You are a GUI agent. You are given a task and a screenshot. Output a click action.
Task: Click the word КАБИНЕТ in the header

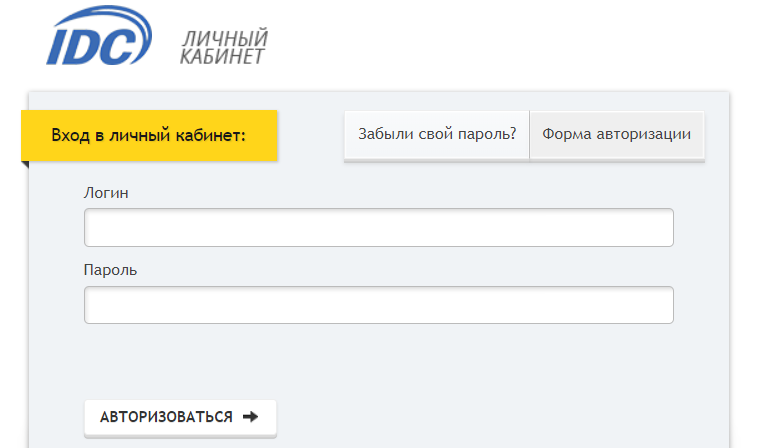(x=222, y=57)
